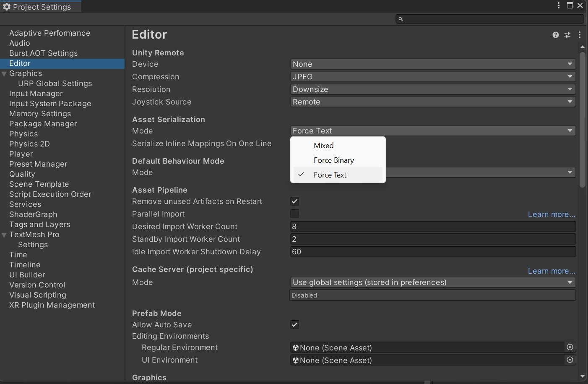Click the Idle Import Worker Shutdown Delay field

click(x=433, y=252)
